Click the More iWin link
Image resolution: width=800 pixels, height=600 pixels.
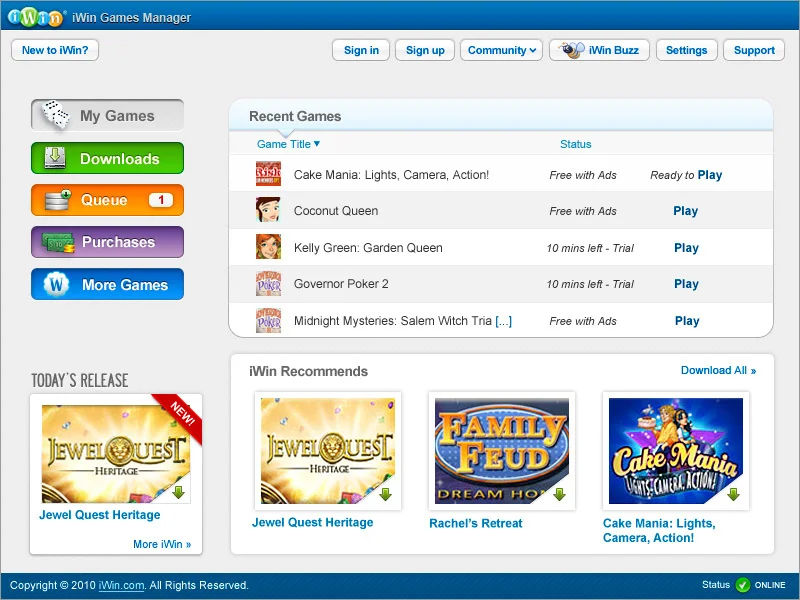[162, 544]
